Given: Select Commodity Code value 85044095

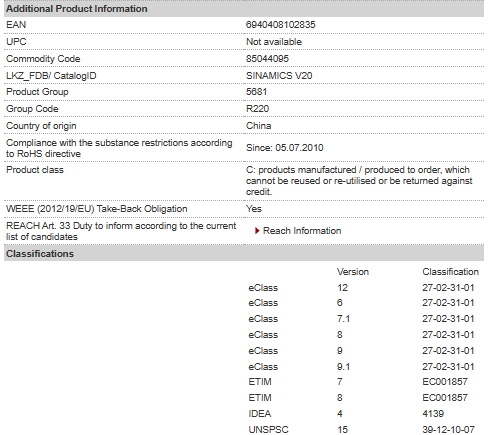Looking at the screenshot, I should point(267,59).
